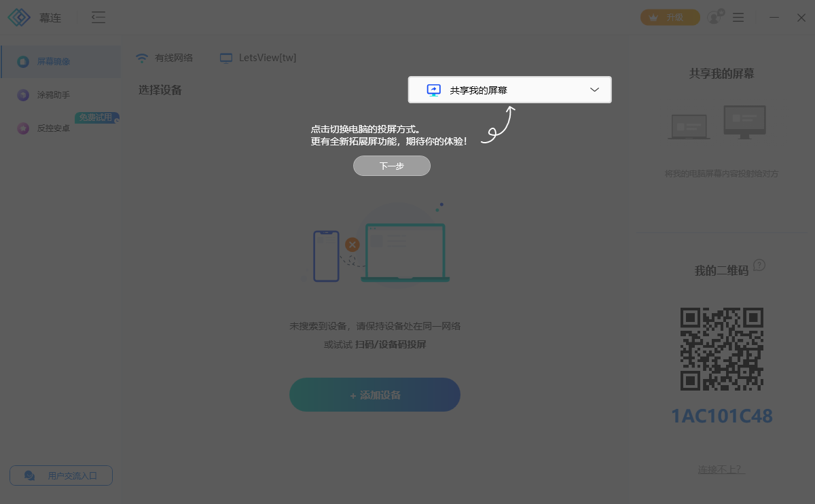Open the 连接不上? help link

point(721,469)
